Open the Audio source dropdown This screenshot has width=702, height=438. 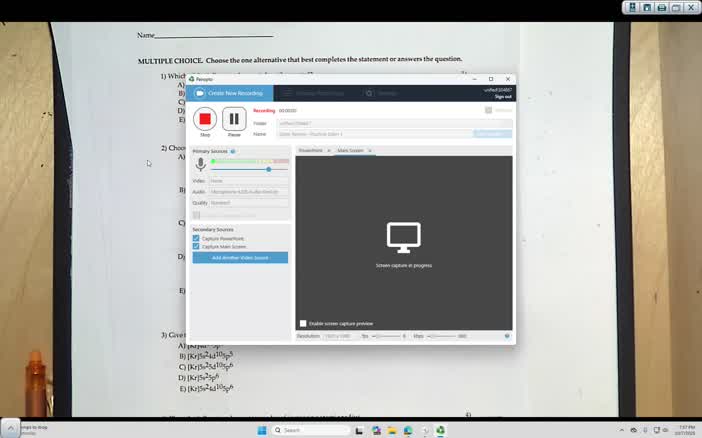(x=248, y=192)
